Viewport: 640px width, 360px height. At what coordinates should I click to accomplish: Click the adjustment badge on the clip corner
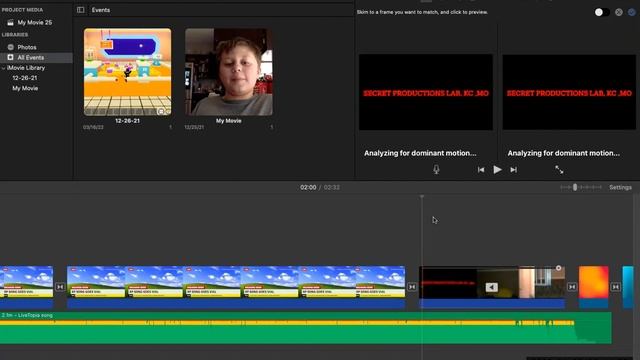coord(558,268)
